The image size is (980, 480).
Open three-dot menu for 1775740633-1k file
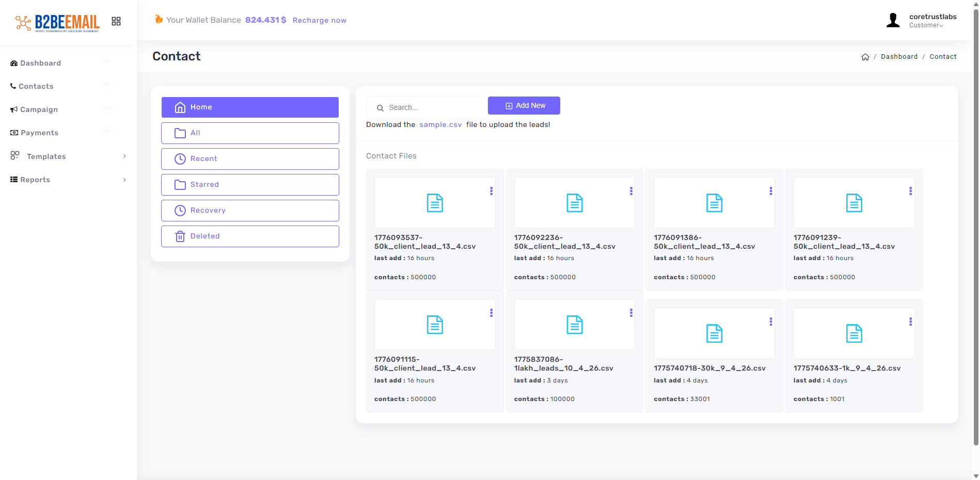point(910,322)
